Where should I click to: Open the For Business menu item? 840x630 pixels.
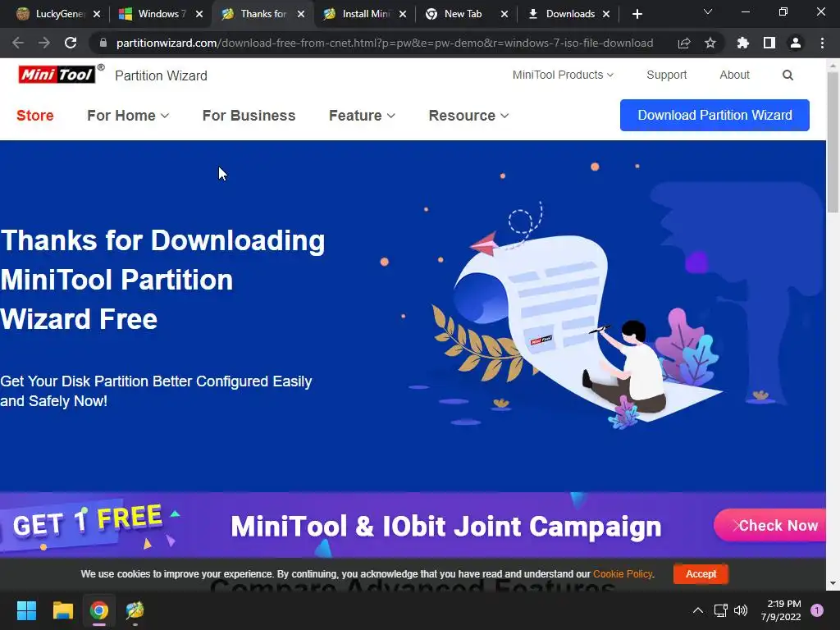249,115
